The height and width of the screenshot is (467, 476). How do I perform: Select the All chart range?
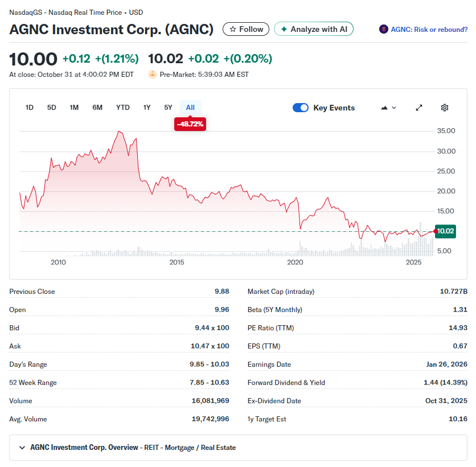(190, 108)
